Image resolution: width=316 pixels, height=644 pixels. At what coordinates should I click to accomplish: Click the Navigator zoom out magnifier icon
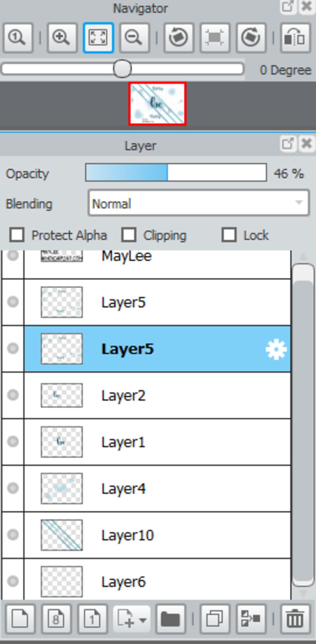tap(135, 38)
